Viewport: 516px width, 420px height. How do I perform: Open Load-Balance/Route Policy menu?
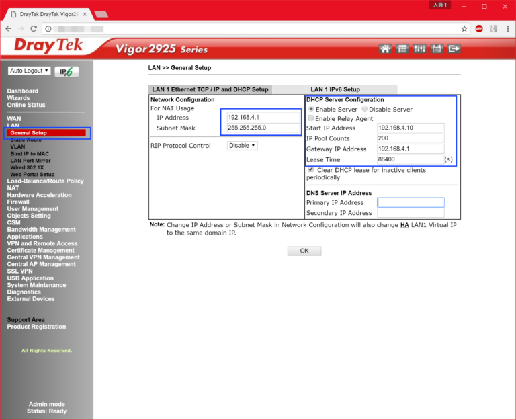pyautogui.click(x=46, y=181)
